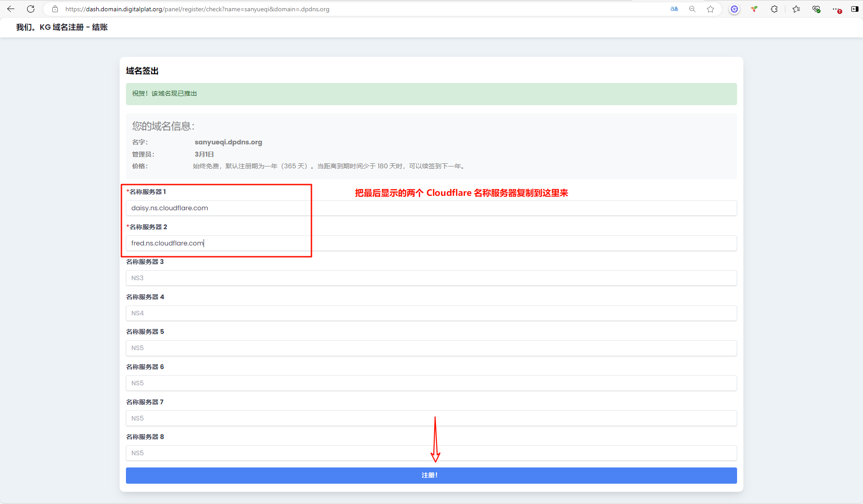Viewport: 863px width, 504px height.
Task: Open browser essentials heart-pulse icon
Action: 816,9
